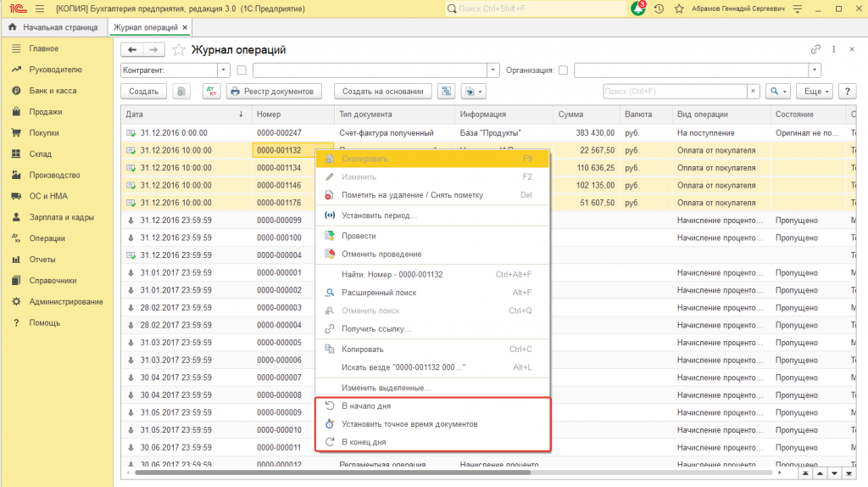Click the list search field Поиск (Ctrl+F)
This screenshot has width=868, height=487.
675,91
